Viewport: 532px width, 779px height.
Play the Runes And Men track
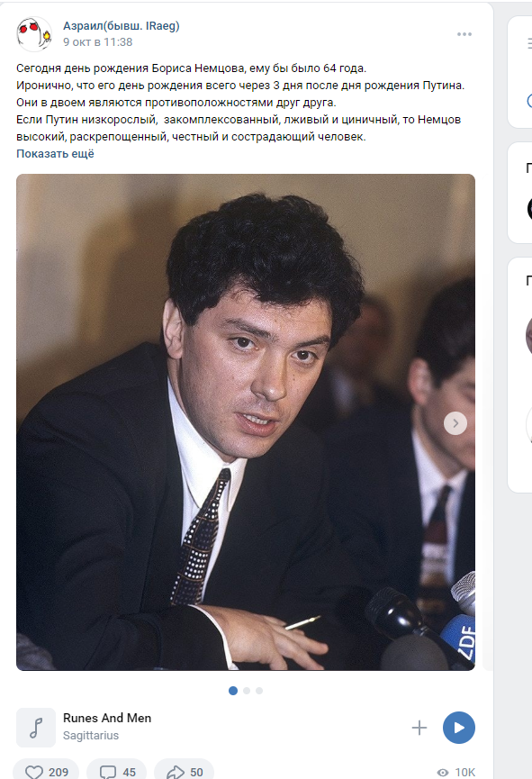[x=458, y=728]
